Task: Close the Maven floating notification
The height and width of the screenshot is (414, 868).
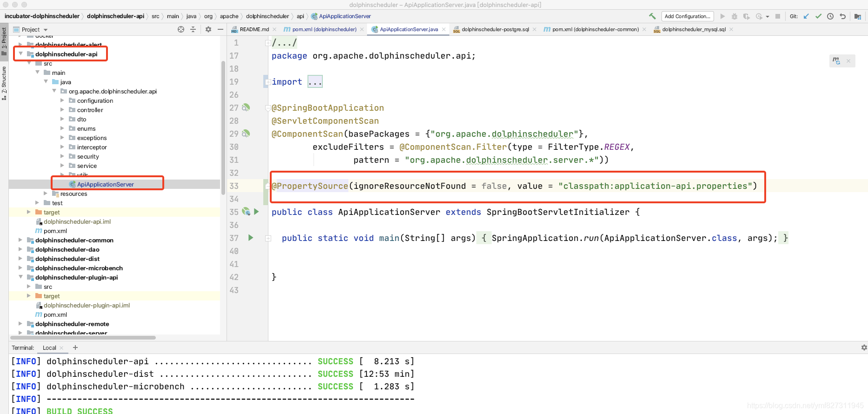Action: point(848,61)
